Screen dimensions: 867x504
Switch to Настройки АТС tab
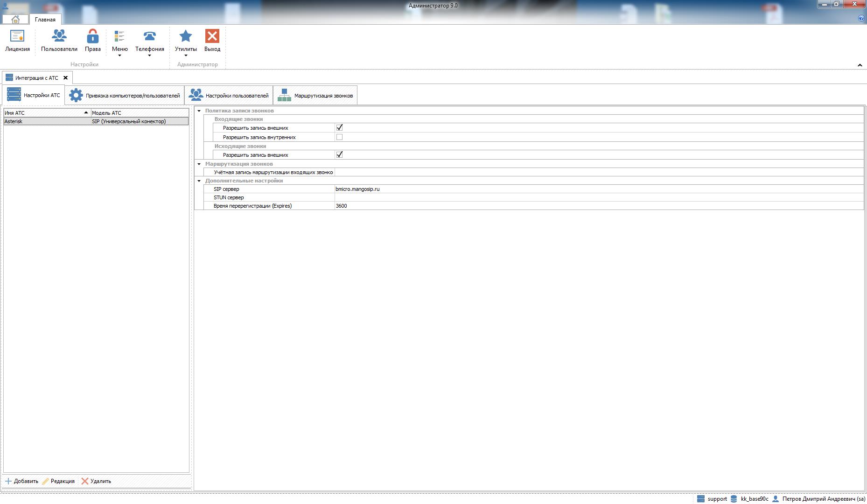pos(34,95)
